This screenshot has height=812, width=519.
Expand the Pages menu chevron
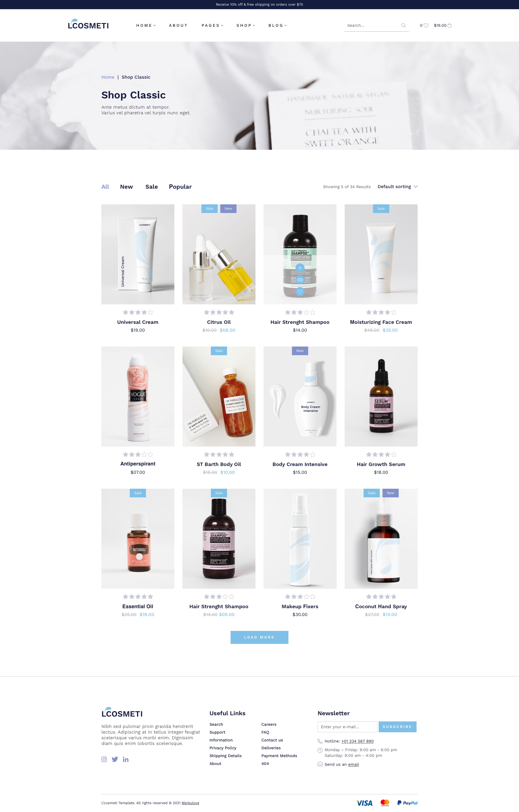coord(222,25)
